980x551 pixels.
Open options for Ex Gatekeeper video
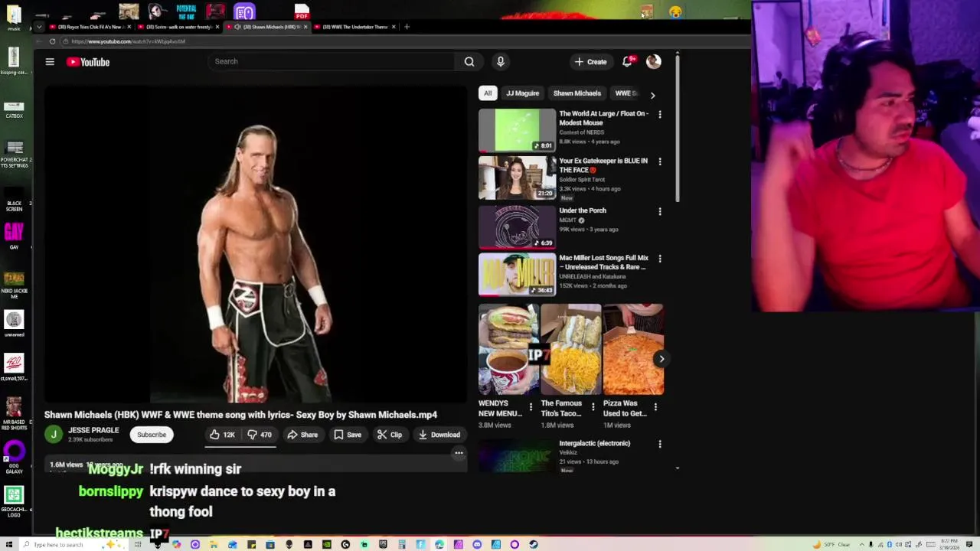660,161
